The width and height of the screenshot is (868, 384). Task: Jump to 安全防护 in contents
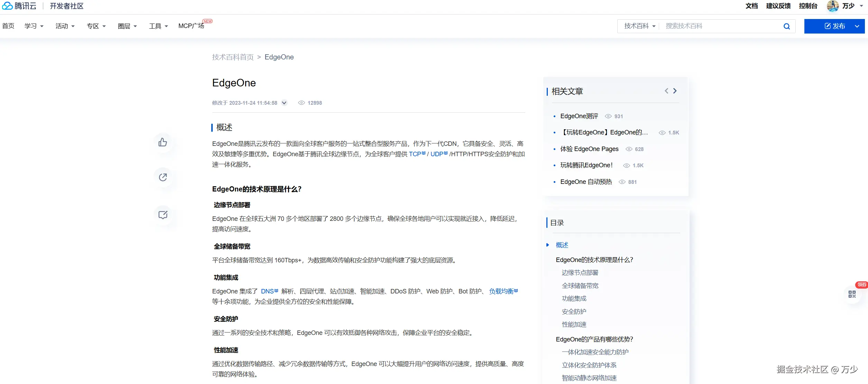574,312
